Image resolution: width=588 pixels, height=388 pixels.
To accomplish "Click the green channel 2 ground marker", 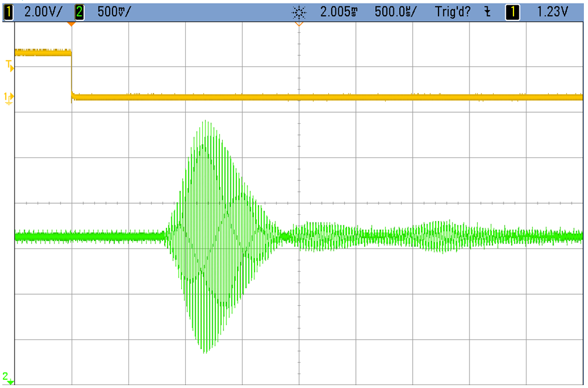I will click(x=6, y=376).
